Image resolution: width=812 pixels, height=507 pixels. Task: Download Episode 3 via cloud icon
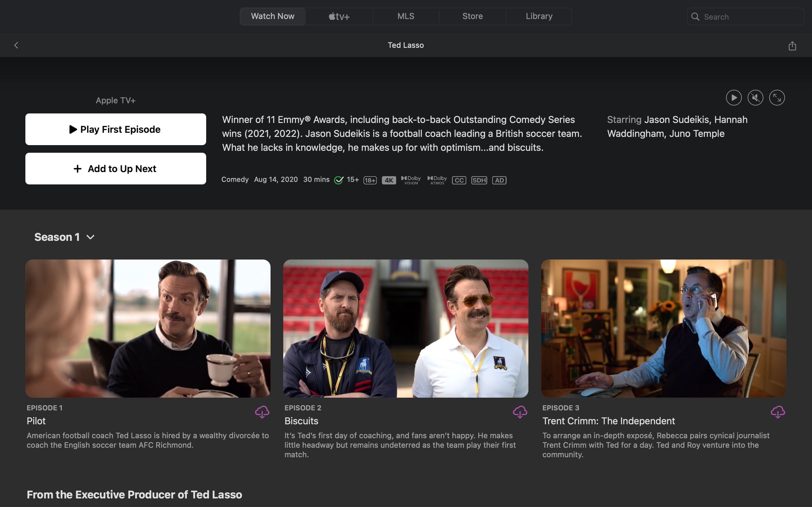[x=777, y=412]
